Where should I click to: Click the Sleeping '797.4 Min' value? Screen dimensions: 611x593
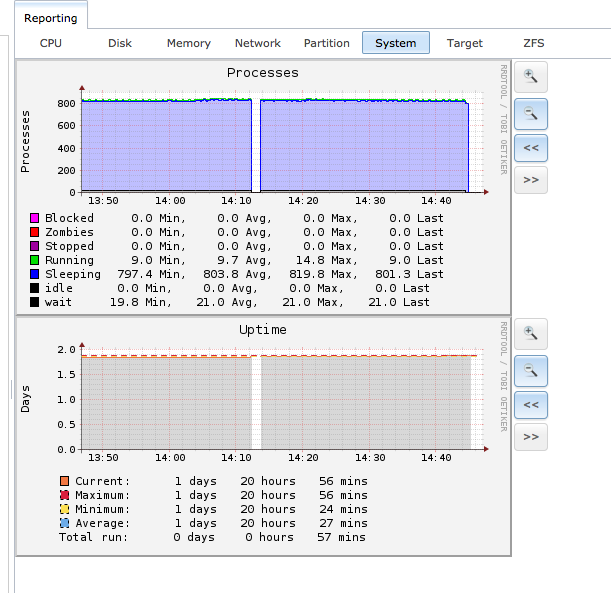151,274
